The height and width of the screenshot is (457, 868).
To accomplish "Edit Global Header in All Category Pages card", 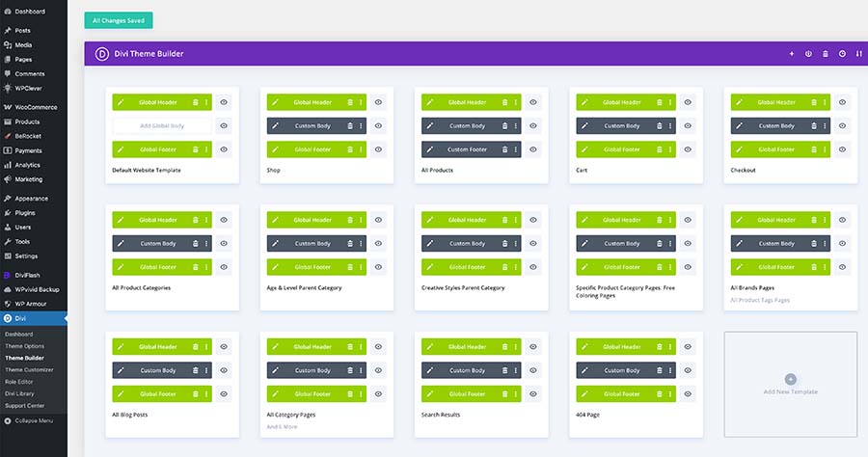I will click(x=275, y=347).
